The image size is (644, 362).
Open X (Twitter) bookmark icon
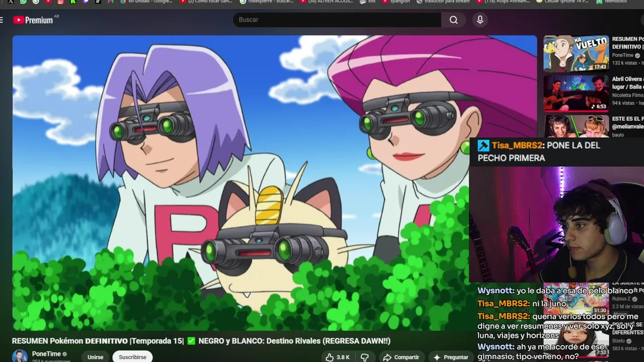click(11, 2)
